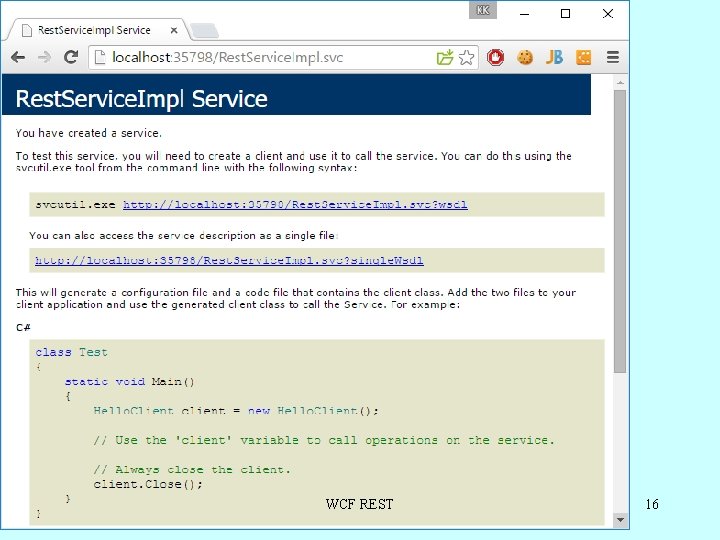Click the "// Use the 'client' variable" comment line
This screenshot has height=540, width=720.
coord(324,440)
